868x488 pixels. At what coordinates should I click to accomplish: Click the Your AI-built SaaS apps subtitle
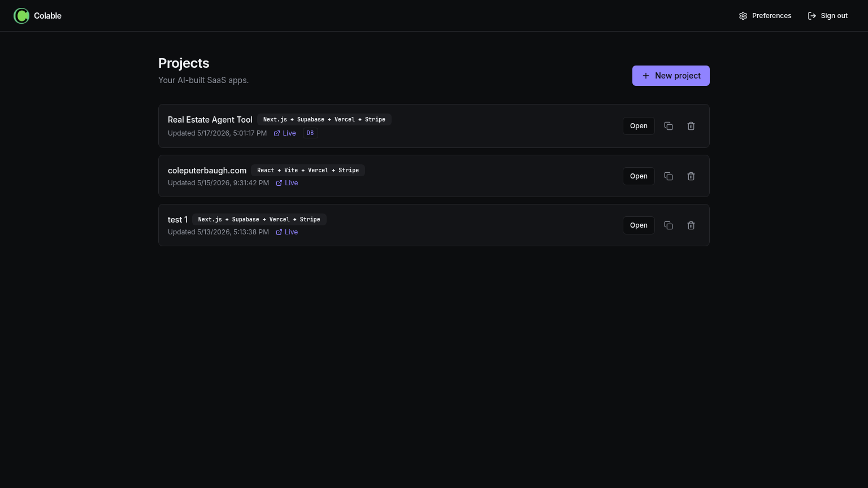pos(203,80)
